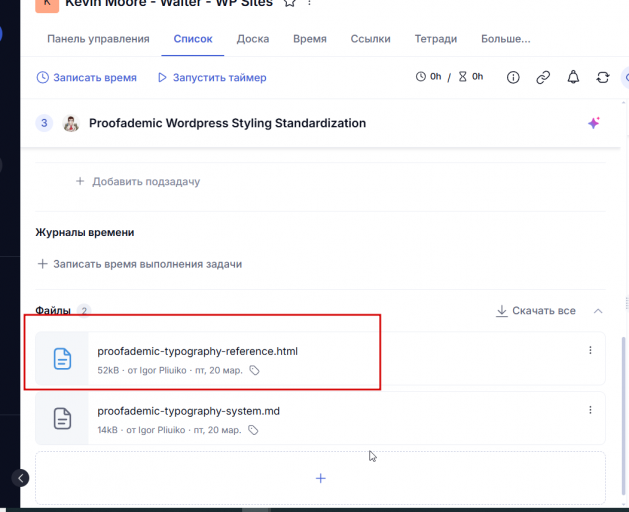629x512 pixels.
Task: Click Скачать все to download files
Action: pos(536,311)
